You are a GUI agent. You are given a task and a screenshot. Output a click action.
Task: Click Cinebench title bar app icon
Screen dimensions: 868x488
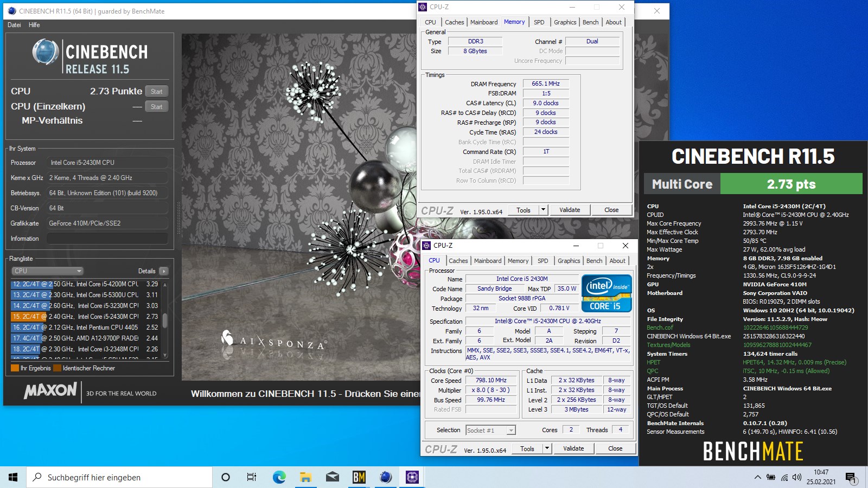tap(12, 11)
